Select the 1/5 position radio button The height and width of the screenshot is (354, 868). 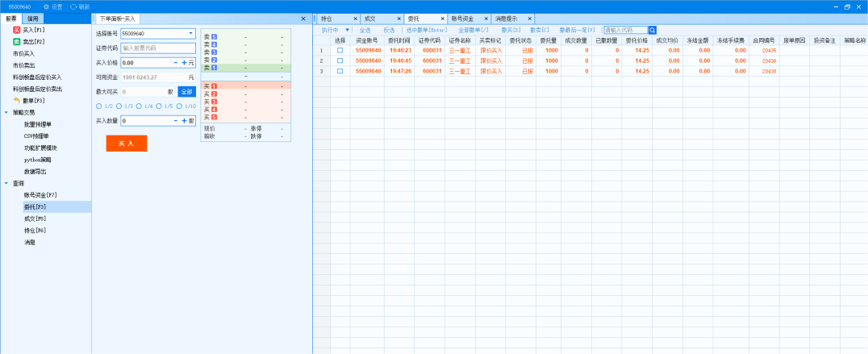[159, 106]
